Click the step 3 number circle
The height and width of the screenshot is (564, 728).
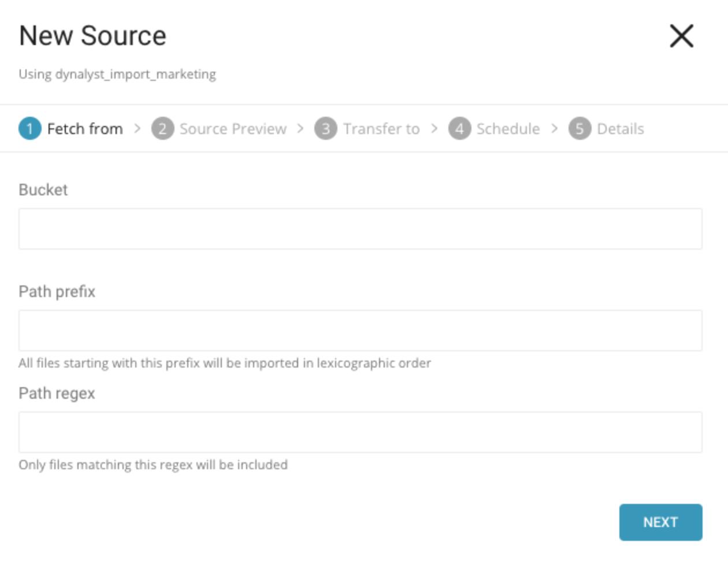point(326,128)
